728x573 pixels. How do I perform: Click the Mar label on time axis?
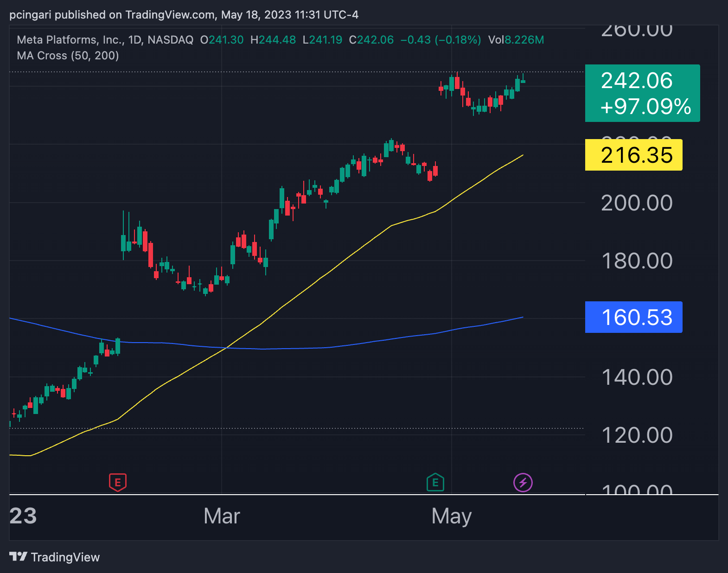(x=222, y=516)
